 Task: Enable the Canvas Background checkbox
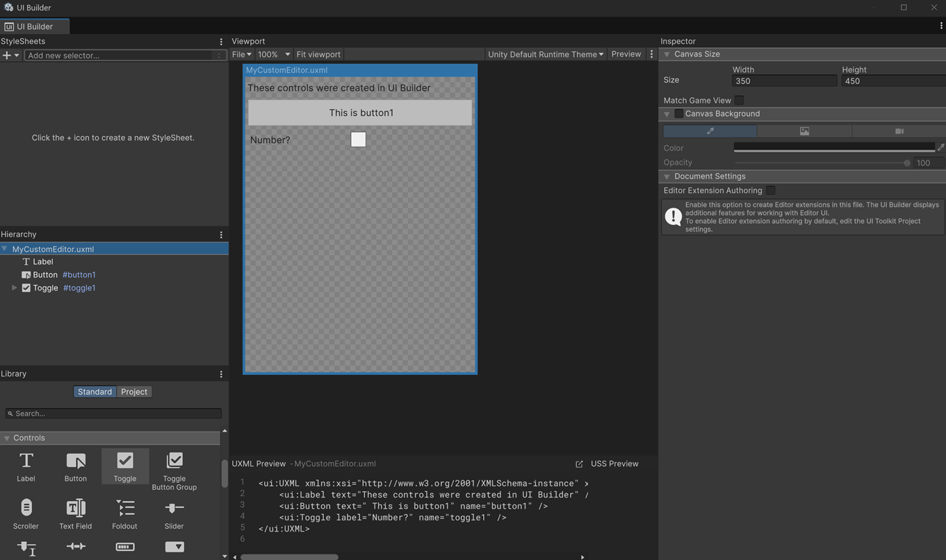(679, 114)
